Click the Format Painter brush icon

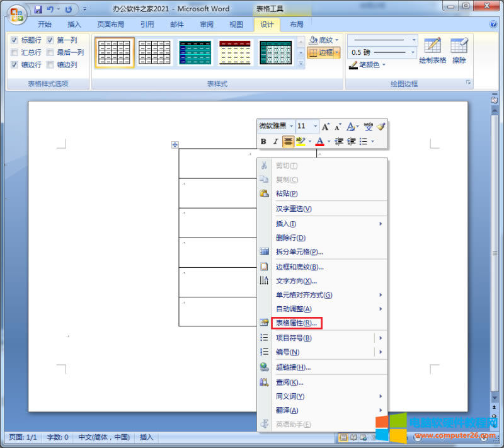381,126
